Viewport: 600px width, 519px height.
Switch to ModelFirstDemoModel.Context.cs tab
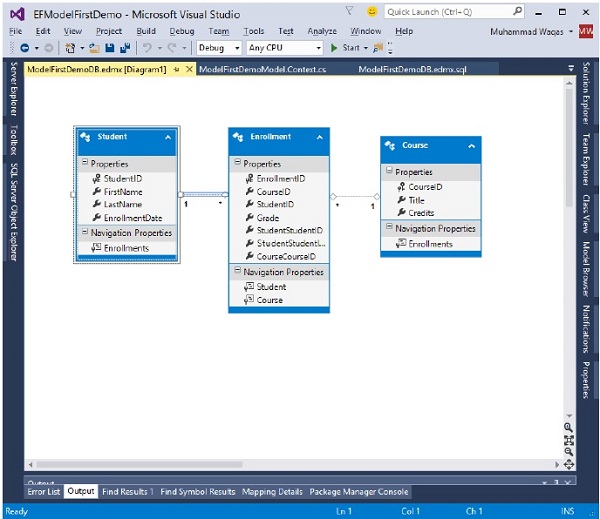tap(262, 69)
